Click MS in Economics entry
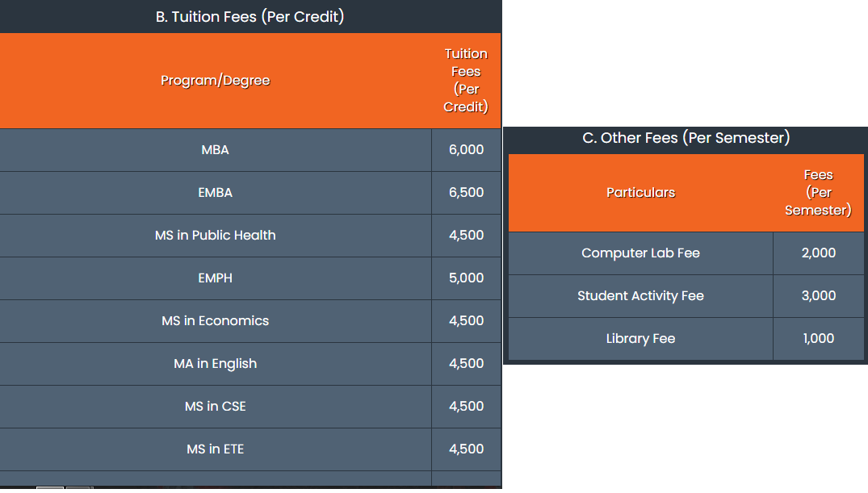This screenshot has width=868, height=493. pos(216,321)
